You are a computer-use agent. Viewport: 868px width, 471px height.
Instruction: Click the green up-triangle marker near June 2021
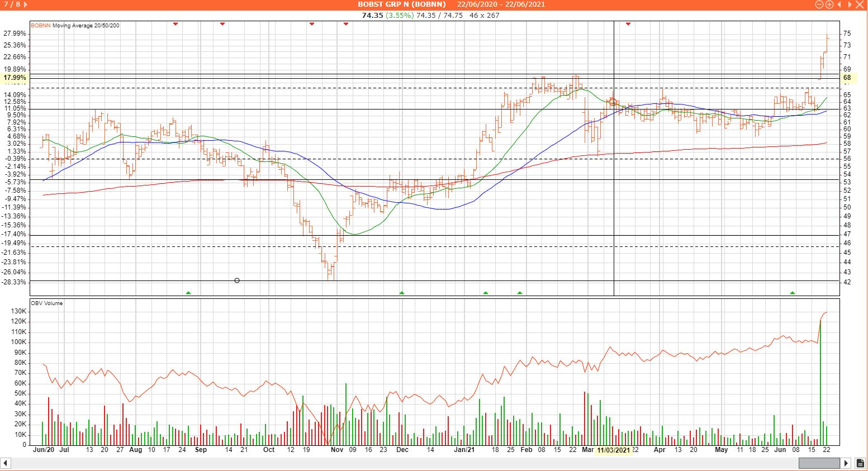click(x=792, y=293)
